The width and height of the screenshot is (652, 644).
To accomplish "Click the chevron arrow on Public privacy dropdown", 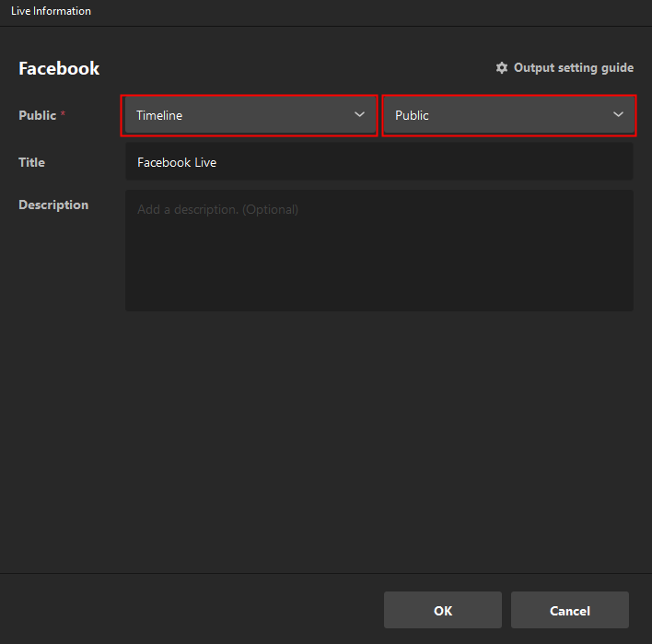I will [x=619, y=115].
